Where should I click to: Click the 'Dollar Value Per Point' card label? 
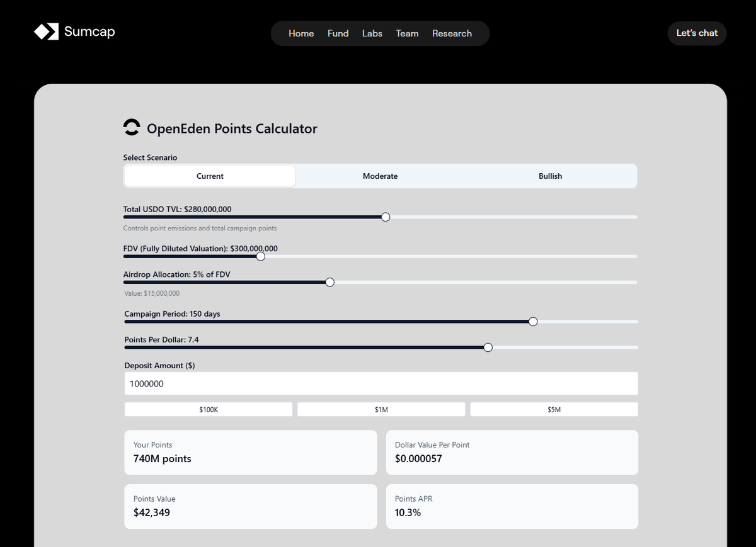click(x=432, y=444)
